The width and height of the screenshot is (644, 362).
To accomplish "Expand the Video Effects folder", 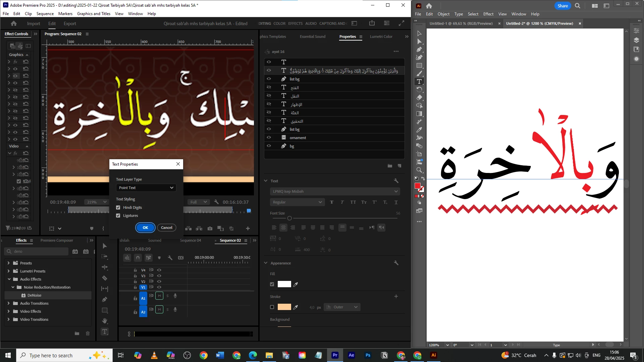I will [8, 311].
